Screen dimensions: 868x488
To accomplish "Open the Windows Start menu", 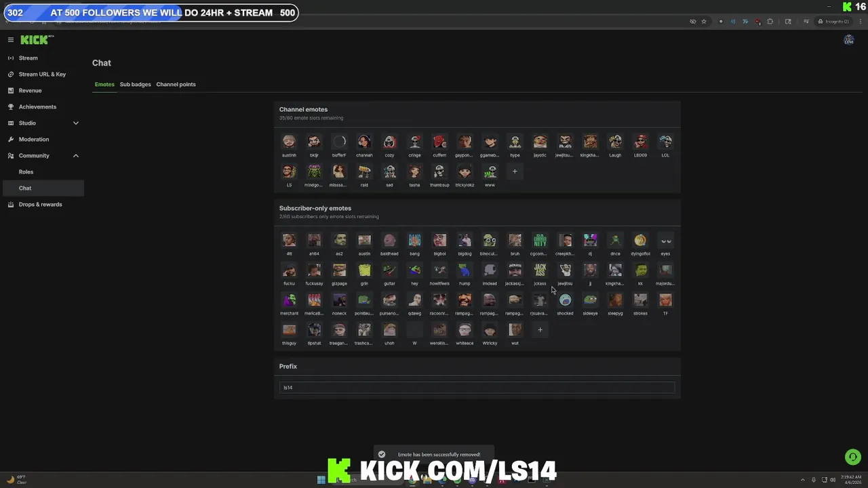I will [x=321, y=480].
